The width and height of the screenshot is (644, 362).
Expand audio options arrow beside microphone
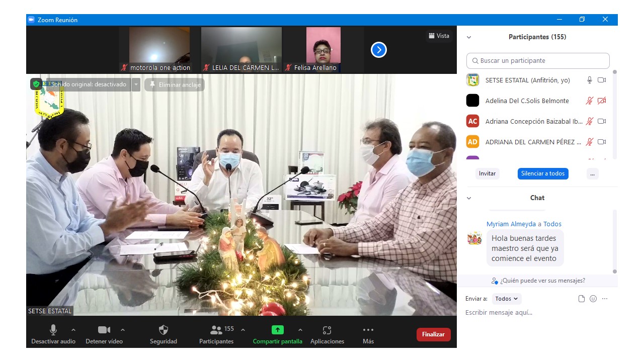[x=73, y=330]
